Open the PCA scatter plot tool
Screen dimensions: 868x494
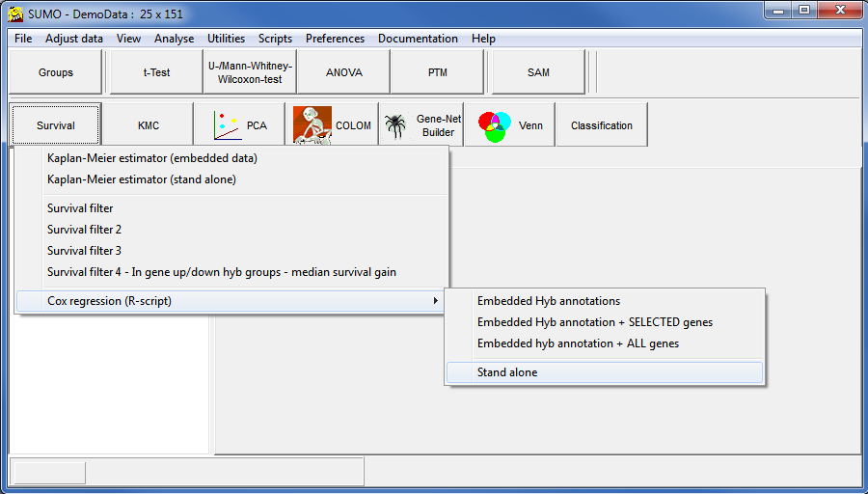coord(240,125)
